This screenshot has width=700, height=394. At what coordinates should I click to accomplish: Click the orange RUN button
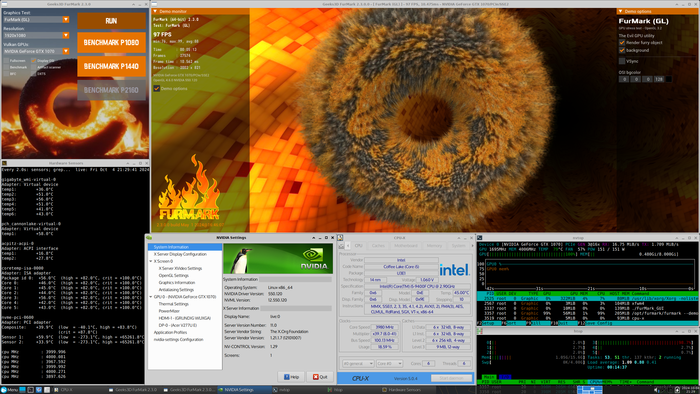(x=111, y=21)
